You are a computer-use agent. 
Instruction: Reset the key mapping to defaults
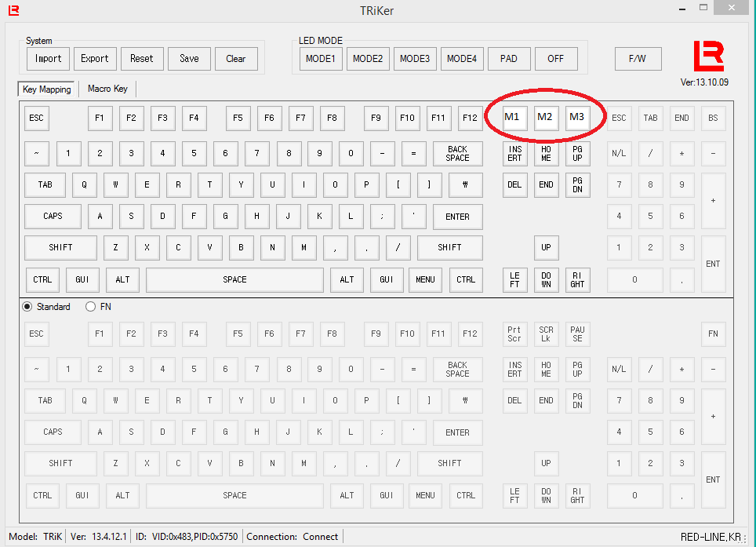coord(141,58)
